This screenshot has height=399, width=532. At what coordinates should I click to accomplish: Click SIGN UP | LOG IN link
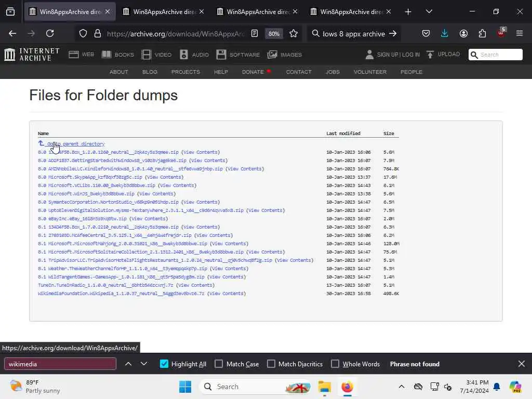tap(393, 55)
